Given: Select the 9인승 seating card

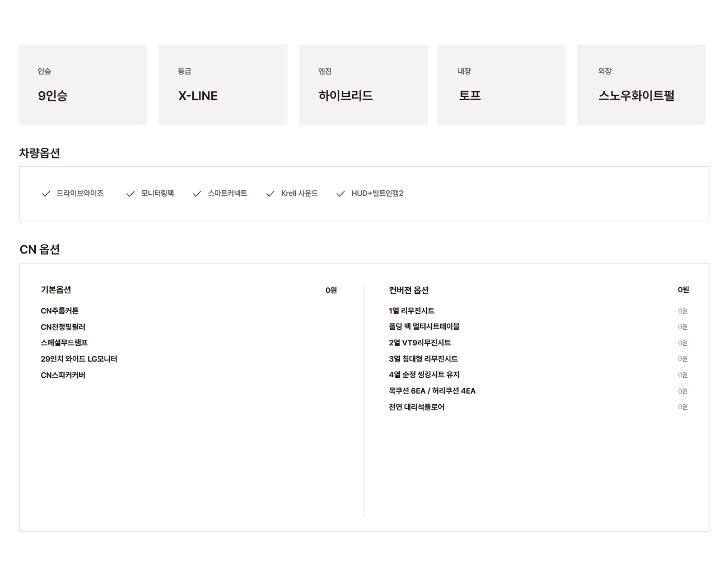Looking at the screenshot, I should pyautogui.click(x=83, y=85).
